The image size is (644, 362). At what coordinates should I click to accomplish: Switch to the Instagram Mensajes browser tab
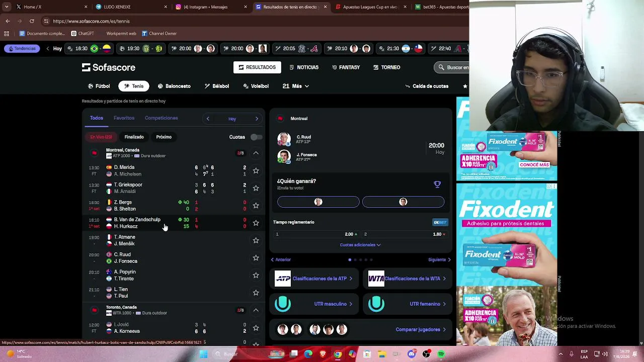pos(210,7)
